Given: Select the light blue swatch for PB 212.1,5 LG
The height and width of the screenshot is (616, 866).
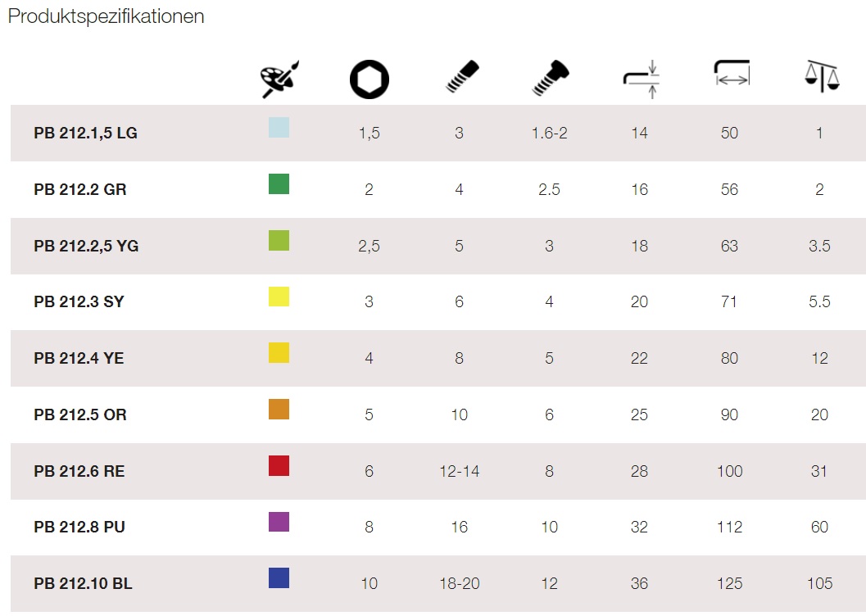Looking at the screenshot, I should point(279,128).
